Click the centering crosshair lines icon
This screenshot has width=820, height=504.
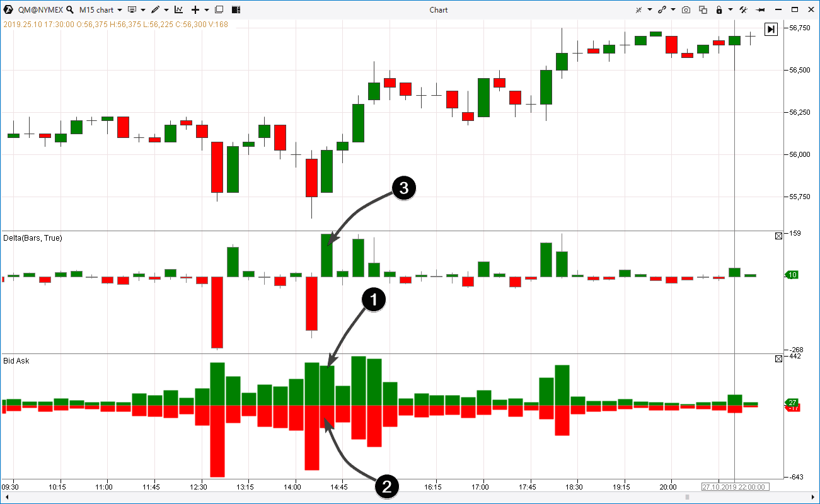point(639,9)
